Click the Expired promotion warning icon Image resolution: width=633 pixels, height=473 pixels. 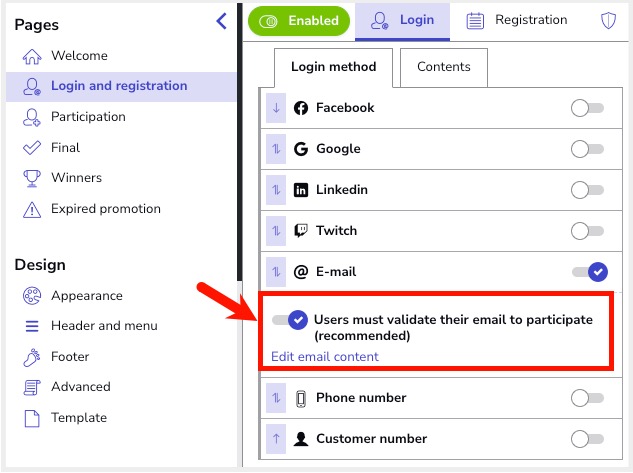32,209
